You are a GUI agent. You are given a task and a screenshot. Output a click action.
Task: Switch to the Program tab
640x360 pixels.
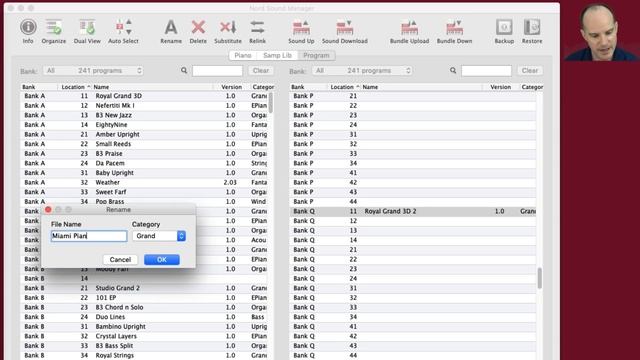[x=316, y=56]
